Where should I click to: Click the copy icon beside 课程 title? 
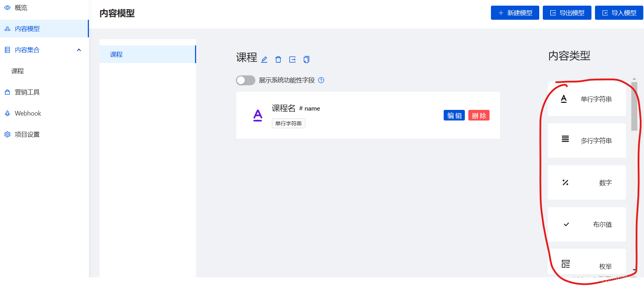pos(306,60)
